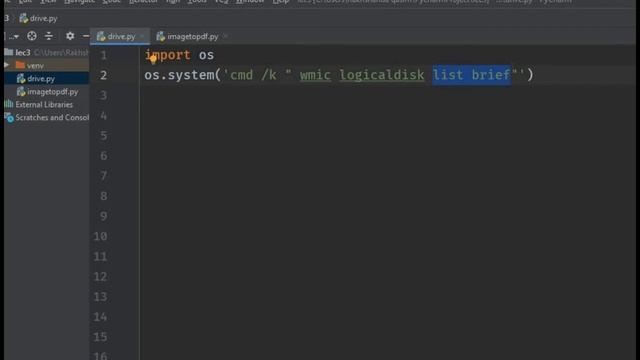Hide the Project panel with minus icon
Viewport: 640px width, 360px height.
click(86, 36)
